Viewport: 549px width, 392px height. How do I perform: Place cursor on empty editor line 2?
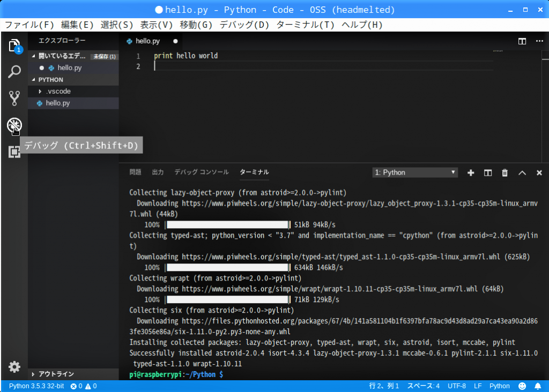coord(323,66)
